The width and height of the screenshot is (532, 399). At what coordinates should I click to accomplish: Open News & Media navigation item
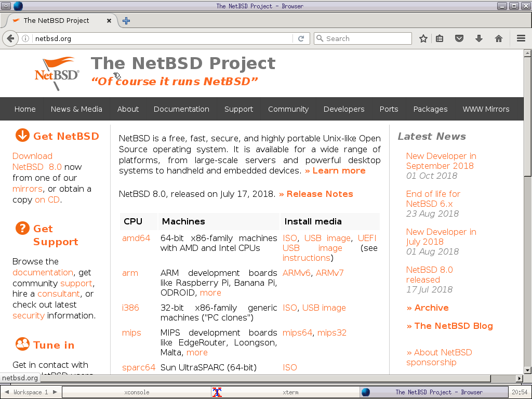(76, 109)
